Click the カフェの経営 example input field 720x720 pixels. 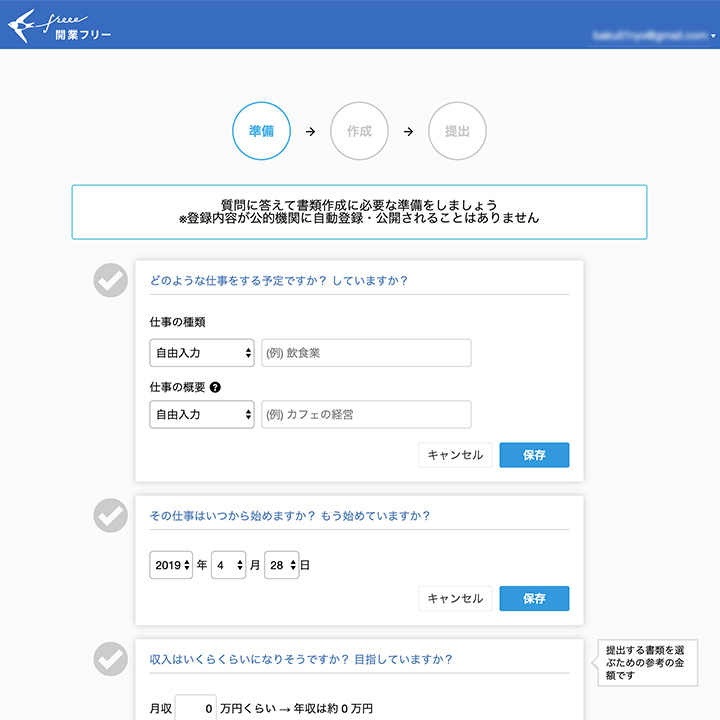(x=366, y=414)
